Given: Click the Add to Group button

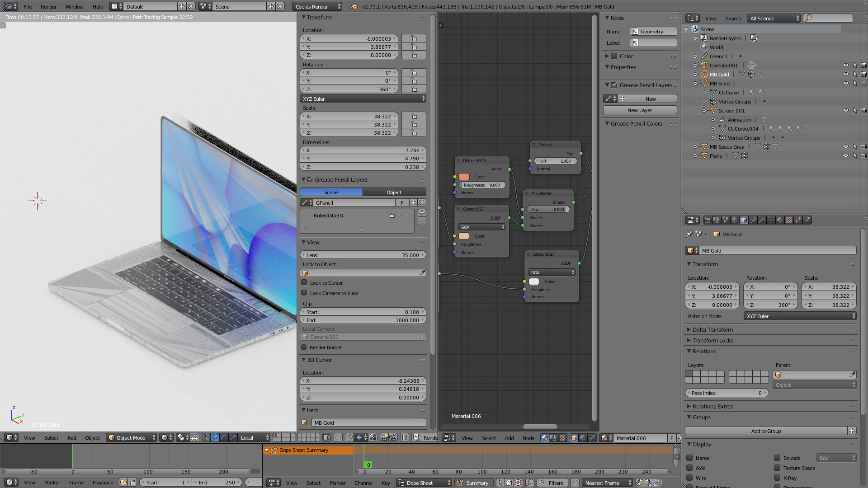Looking at the screenshot, I should [766, 431].
